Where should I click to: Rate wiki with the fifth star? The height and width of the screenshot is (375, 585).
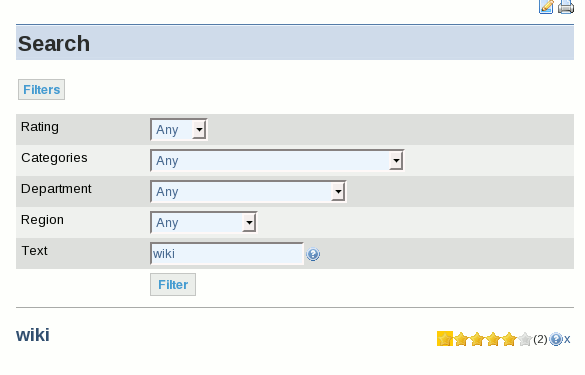[509, 339]
